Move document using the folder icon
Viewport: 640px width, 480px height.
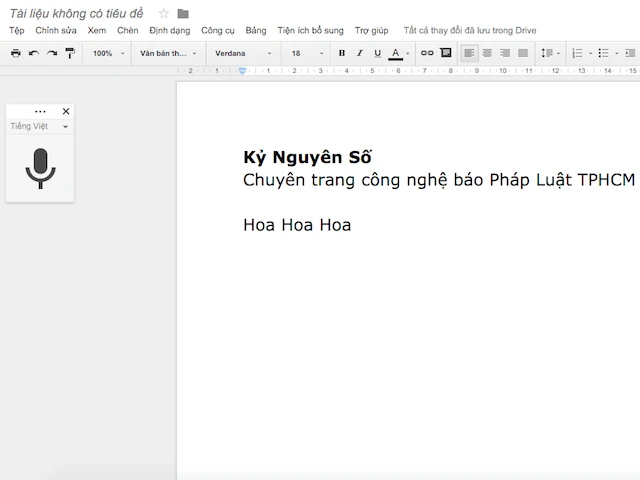pyautogui.click(x=183, y=13)
